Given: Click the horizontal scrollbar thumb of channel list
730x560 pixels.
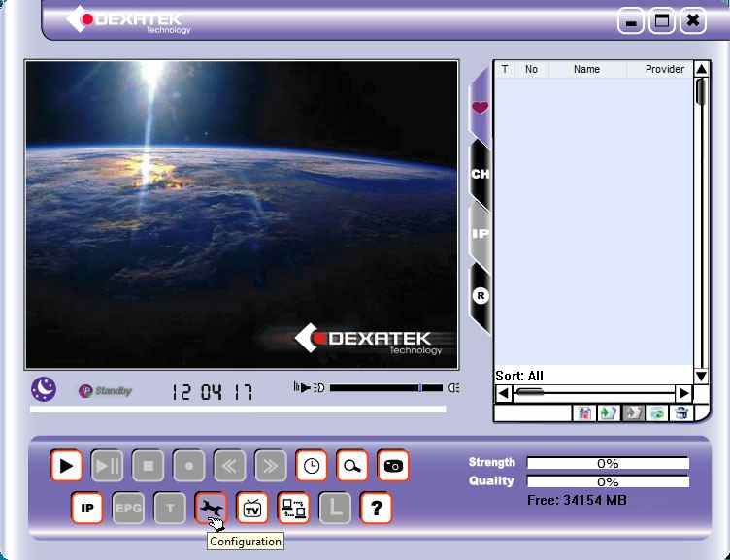Looking at the screenshot, I should click(x=530, y=392).
